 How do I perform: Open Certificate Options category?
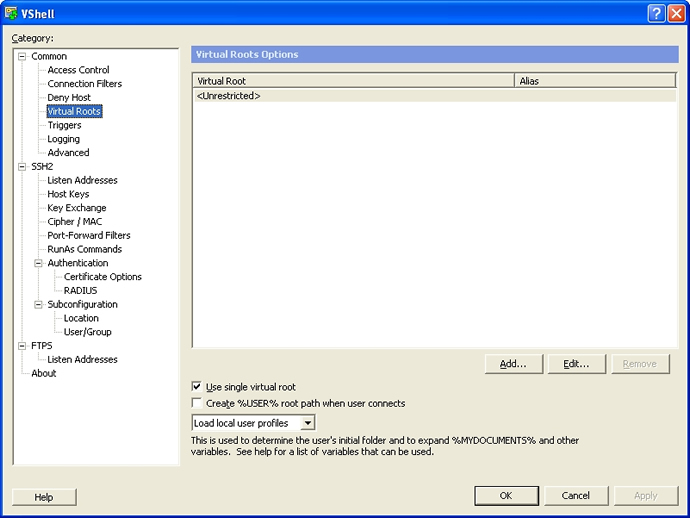[x=103, y=276]
